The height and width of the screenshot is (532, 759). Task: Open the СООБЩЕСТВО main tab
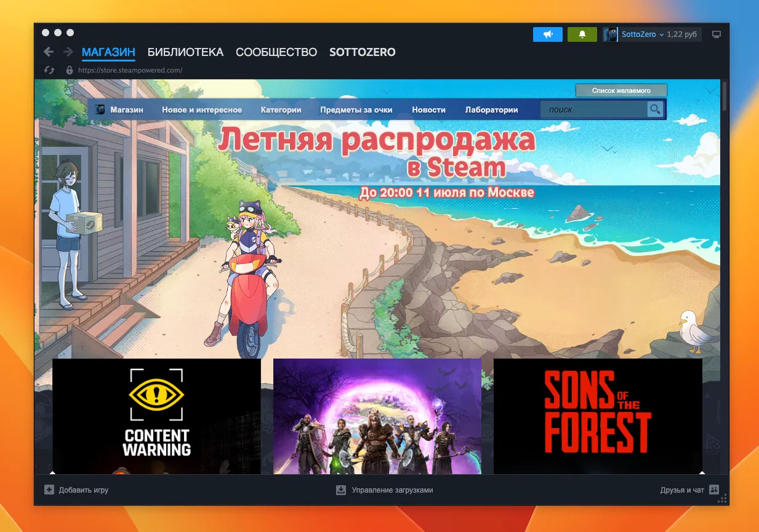tap(276, 52)
